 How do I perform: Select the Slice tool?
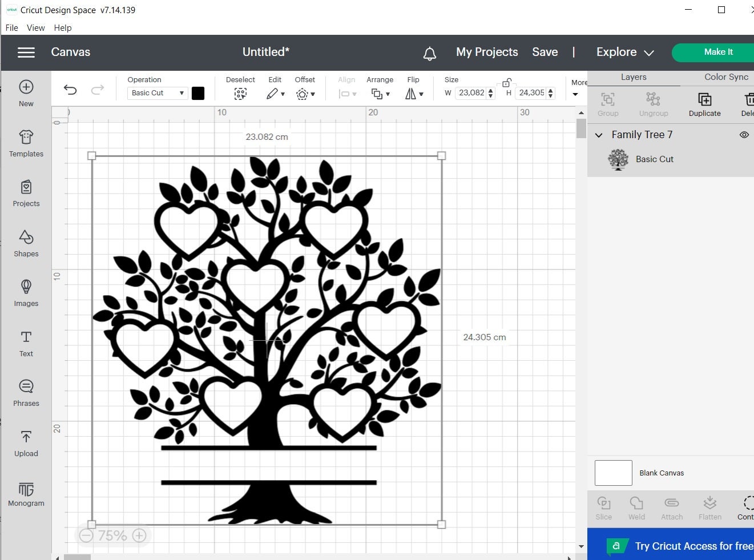tap(603, 507)
